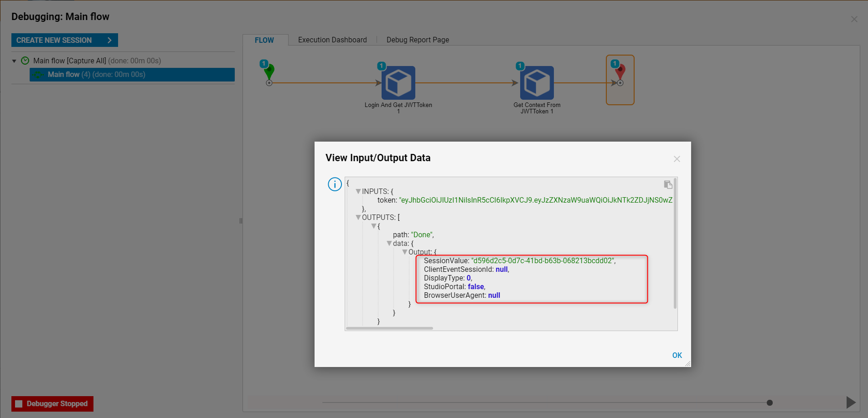Viewport: 868px width, 418px height.
Task: Click the Debugger Stopped button
Action: point(52,404)
